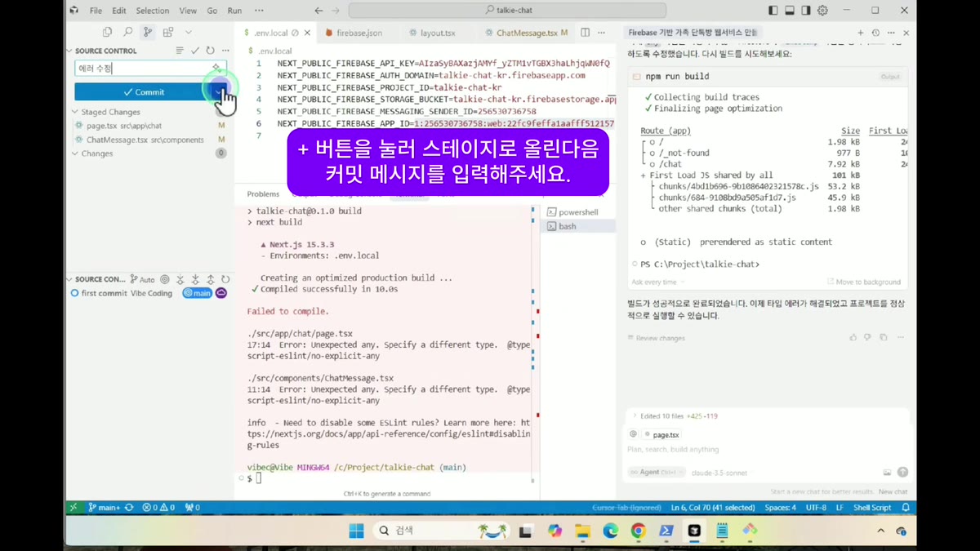Open the Edit menu
This screenshot has height=551, width=980.
[x=119, y=11]
